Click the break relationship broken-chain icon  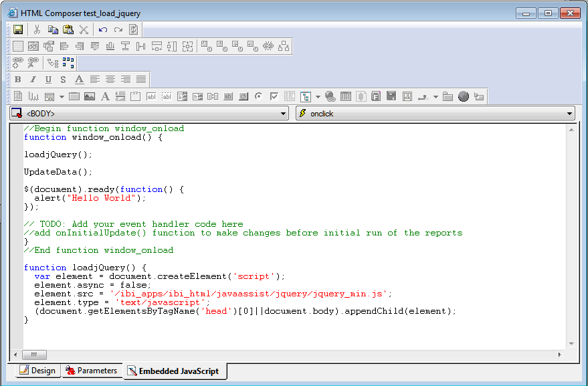click(268, 46)
